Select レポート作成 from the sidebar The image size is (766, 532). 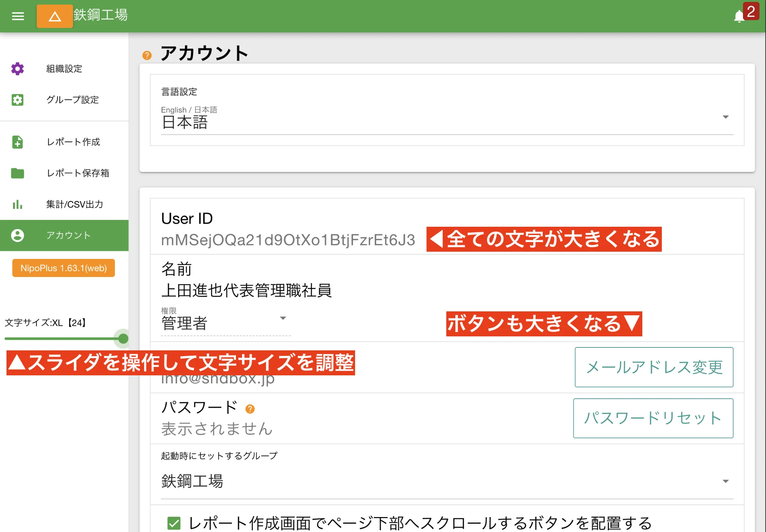(x=74, y=142)
